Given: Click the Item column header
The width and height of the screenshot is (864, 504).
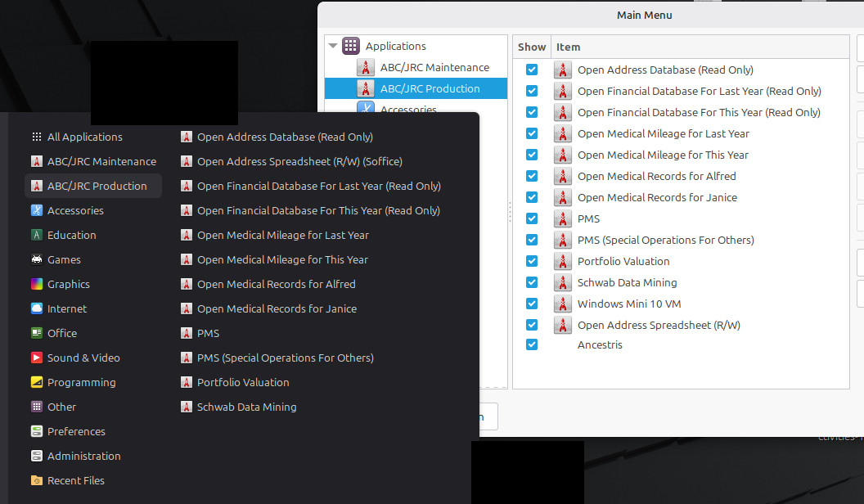Looking at the screenshot, I should tap(700, 47).
